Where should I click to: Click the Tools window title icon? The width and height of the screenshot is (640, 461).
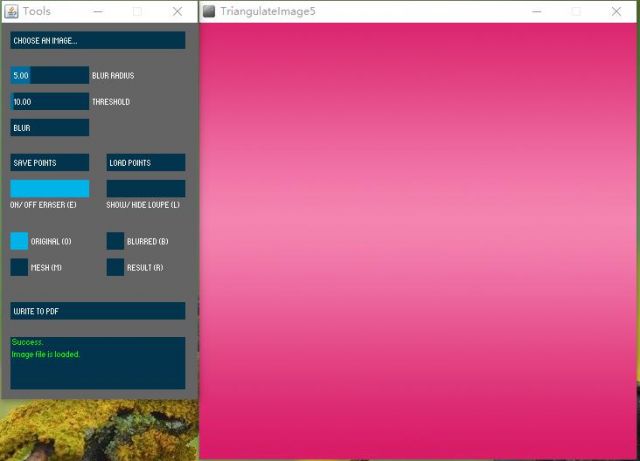(x=12, y=11)
